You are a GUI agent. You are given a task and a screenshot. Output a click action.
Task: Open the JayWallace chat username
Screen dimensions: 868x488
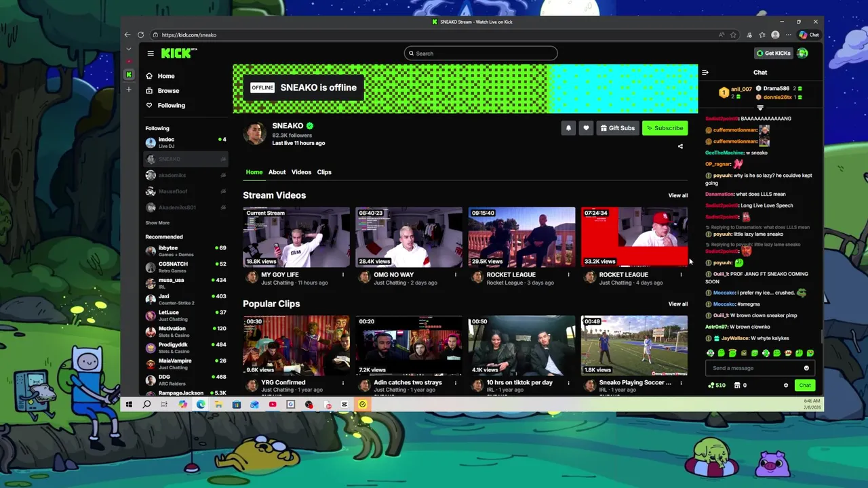point(735,338)
